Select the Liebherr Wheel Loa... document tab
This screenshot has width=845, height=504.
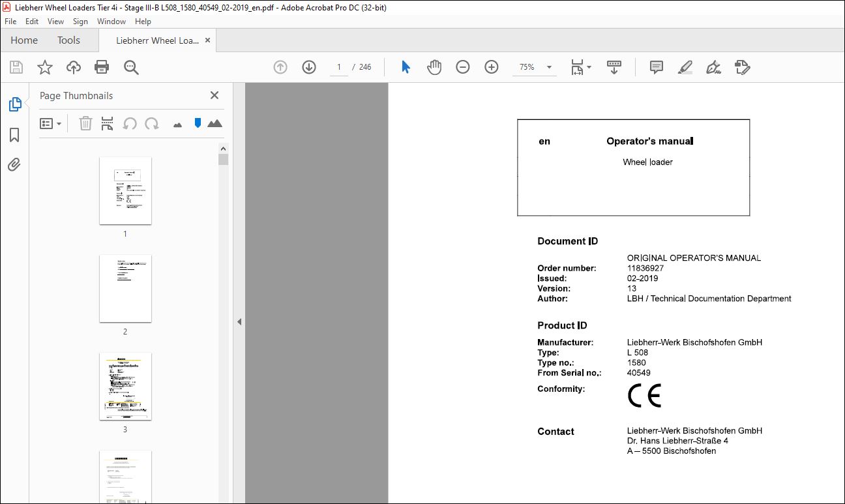157,40
